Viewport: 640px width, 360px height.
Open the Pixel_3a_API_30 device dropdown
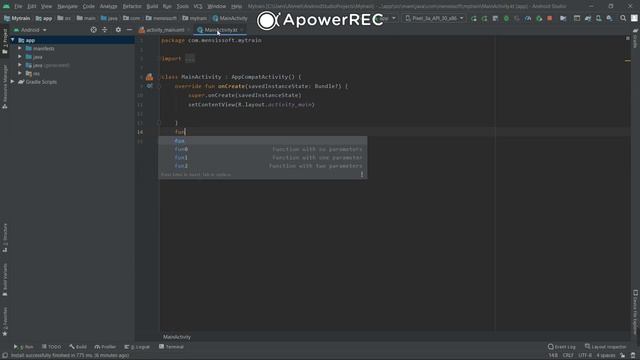434,18
